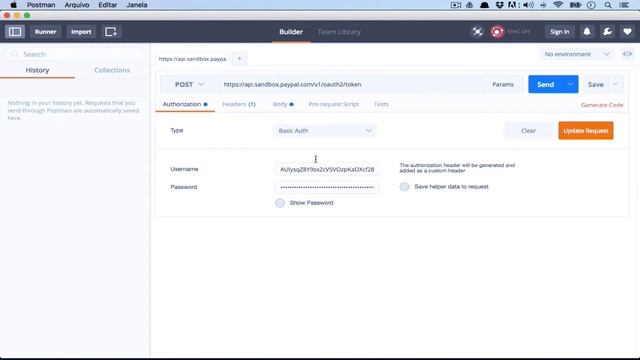Click the Clear button

pos(528,131)
